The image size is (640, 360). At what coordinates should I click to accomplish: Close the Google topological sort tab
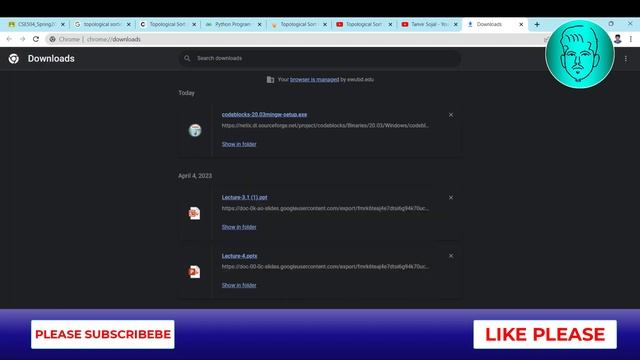pos(129,24)
